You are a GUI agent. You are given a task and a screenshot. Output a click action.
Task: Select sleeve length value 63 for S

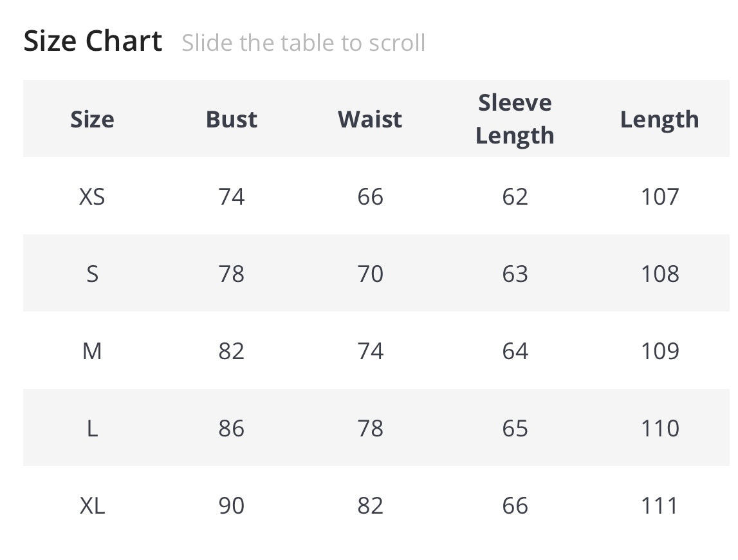(515, 274)
